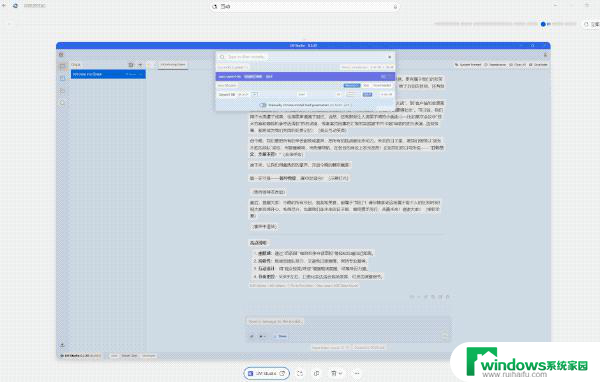Select the highlighted chat in Chats list

pyautogui.click(x=108, y=74)
